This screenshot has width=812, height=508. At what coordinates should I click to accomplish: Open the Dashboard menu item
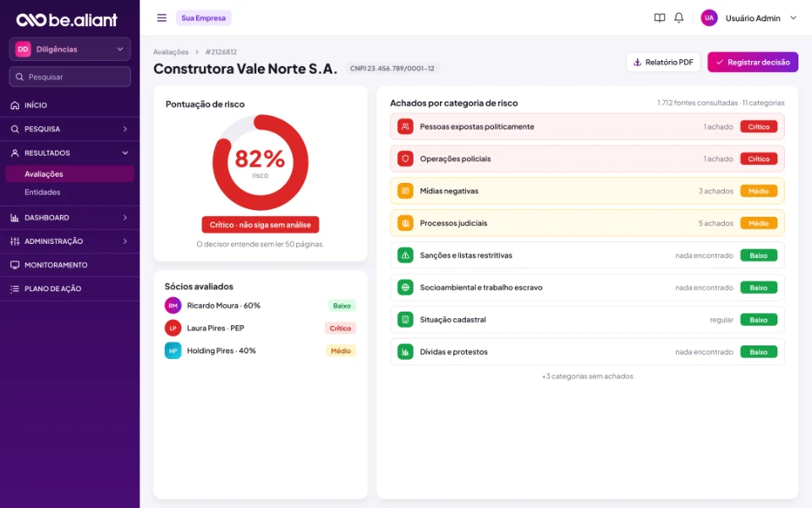(x=70, y=218)
